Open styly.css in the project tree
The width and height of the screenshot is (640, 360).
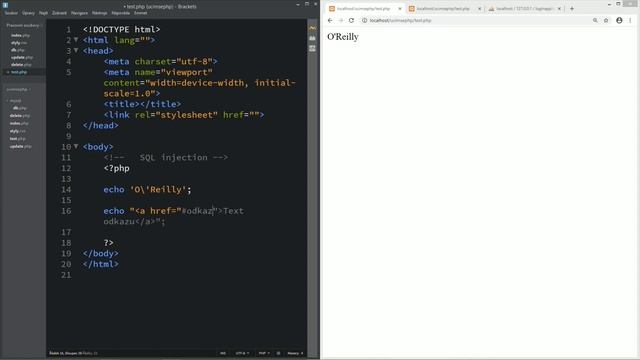coord(18,131)
